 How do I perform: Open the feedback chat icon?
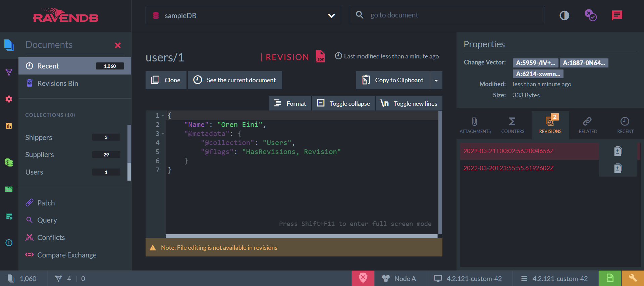click(x=617, y=15)
